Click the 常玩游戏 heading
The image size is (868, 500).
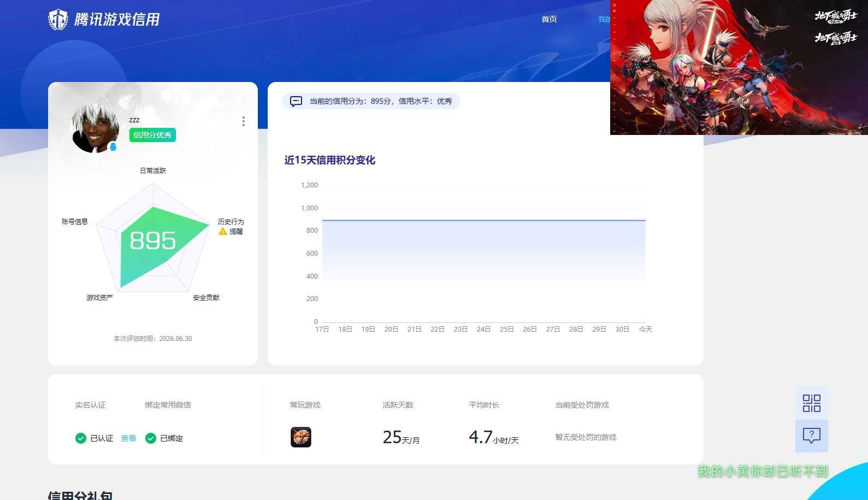pyautogui.click(x=305, y=405)
